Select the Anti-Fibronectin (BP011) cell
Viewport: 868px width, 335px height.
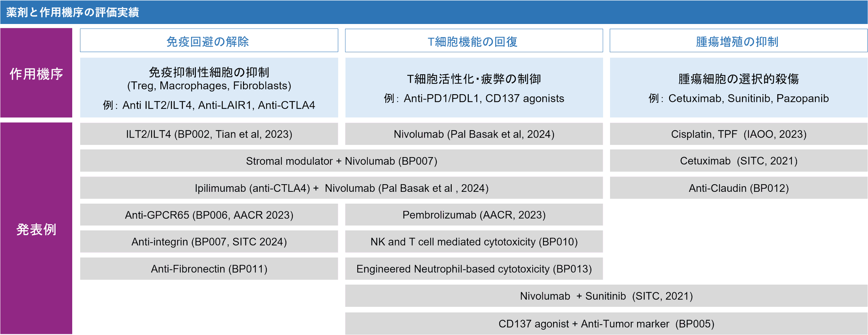tap(209, 269)
